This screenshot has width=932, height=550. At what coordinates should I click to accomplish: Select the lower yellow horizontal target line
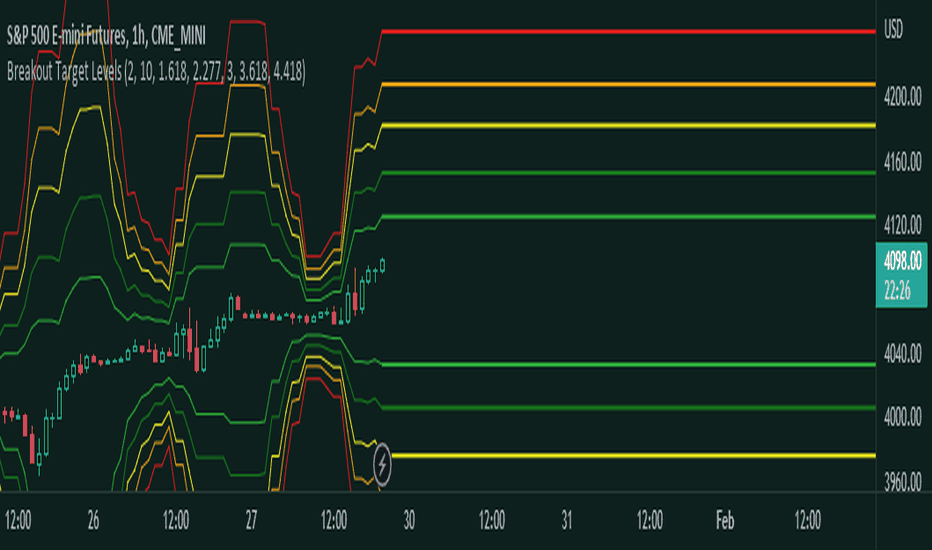(634, 456)
